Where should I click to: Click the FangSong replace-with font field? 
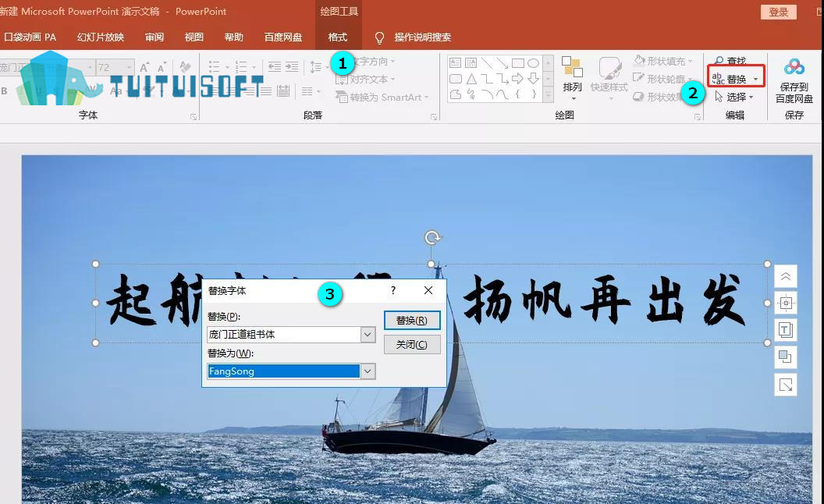(x=284, y=371)
